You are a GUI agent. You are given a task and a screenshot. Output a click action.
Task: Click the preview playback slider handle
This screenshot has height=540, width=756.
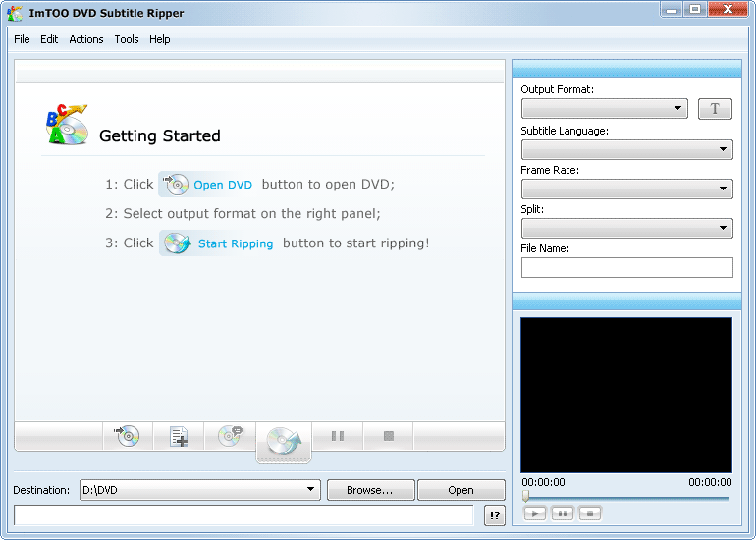point(526,496)
